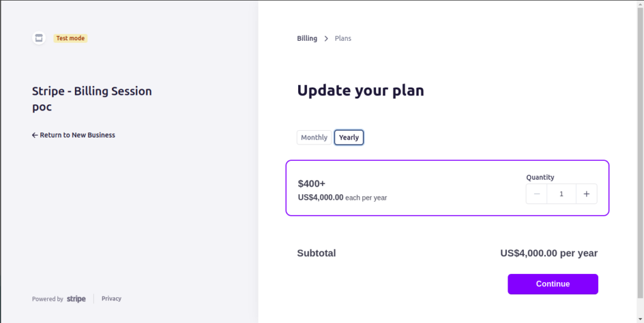Image resolution: width=644 pixels, height=323 pixels.
Task: Click the US$4,000.00 per year subtotal amount
Action: pyautogui.click(x=548, y=253)
